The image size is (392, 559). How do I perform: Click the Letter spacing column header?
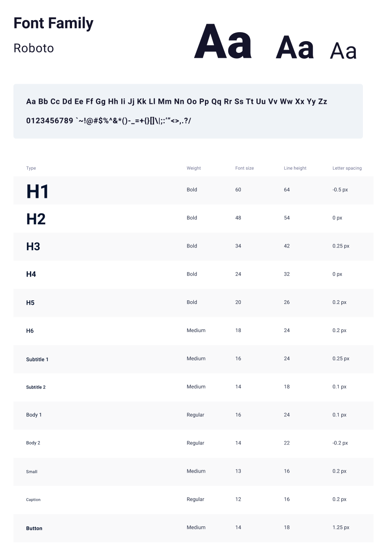coord(347,168)
